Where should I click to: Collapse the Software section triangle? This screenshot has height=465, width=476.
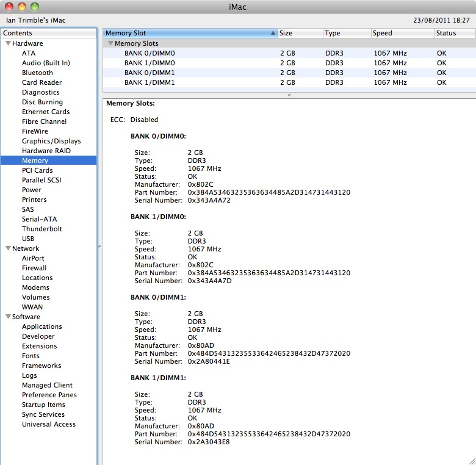pos(8,317)
